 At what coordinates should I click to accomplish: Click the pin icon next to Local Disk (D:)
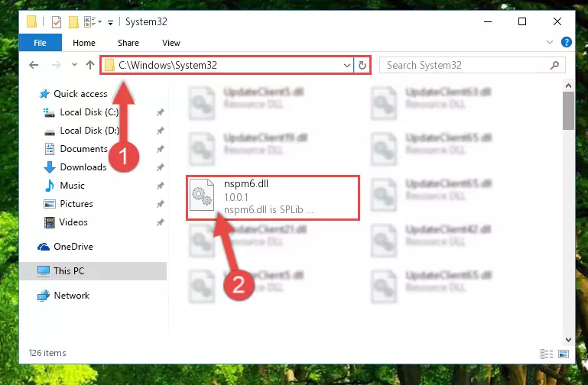point(160,131)
